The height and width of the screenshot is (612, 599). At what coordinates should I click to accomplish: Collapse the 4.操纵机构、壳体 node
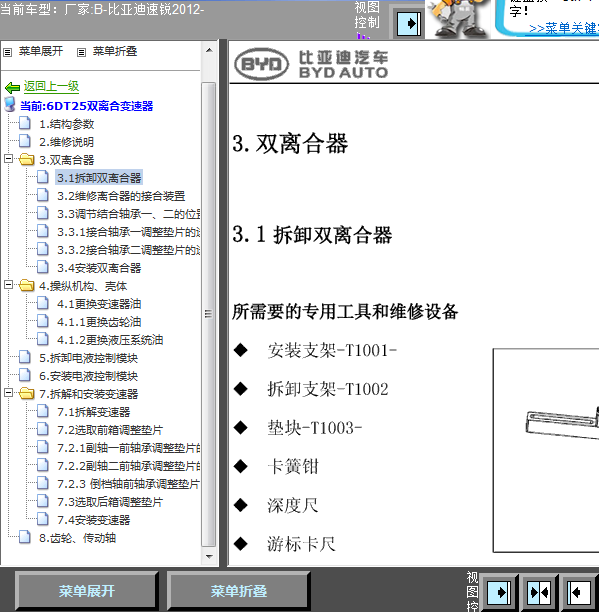8,285
